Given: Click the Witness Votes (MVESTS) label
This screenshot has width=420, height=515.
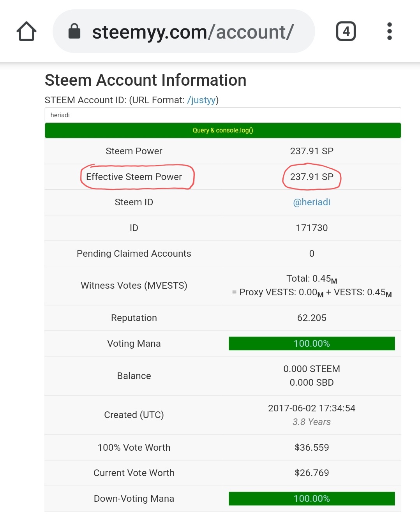Looking at the screenshot, I should point(134,286).
